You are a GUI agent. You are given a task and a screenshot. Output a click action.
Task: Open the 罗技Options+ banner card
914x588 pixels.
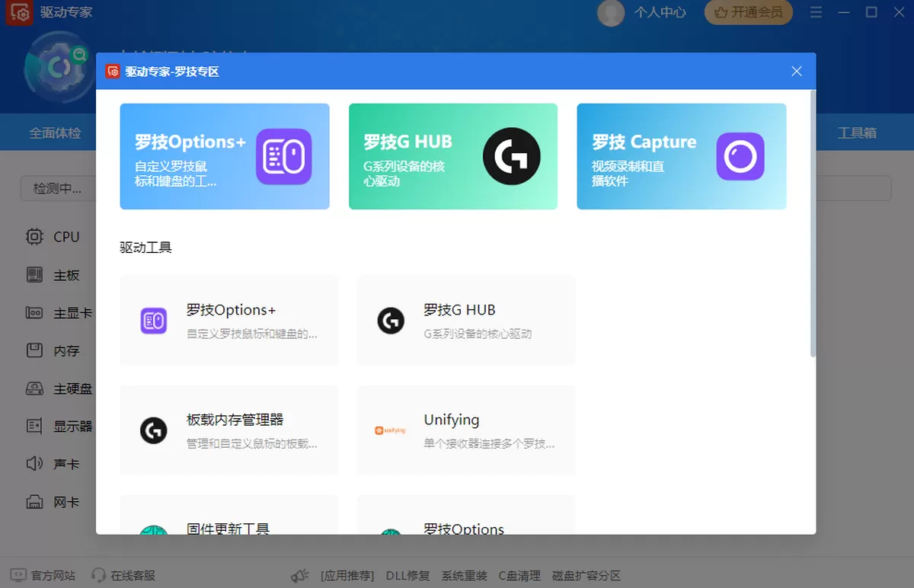click(x=225, y=156)
